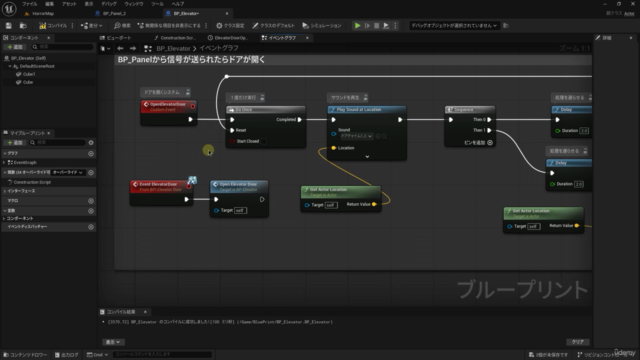Navigate back with the graph back arrow

click(x=120, y=48)
